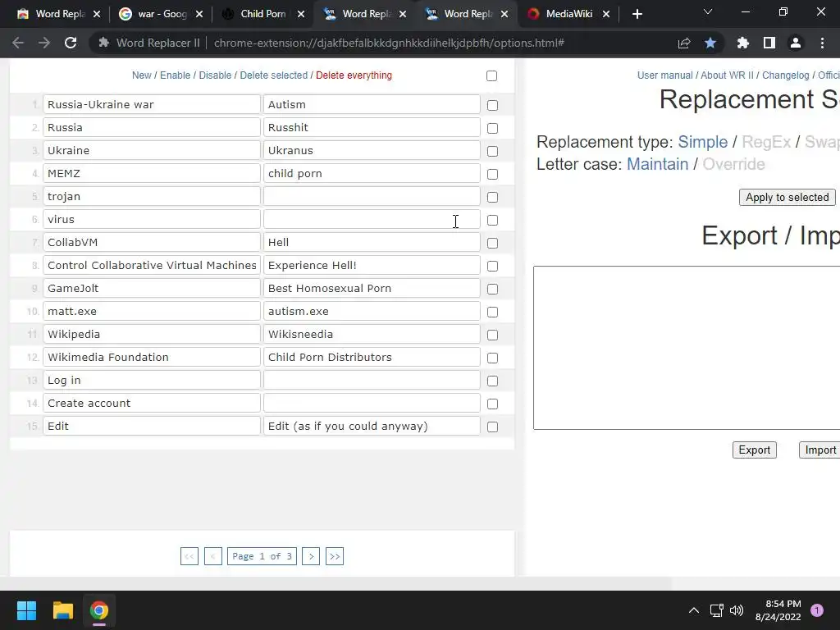Check the Create account row checkbox
Image resolution: width=840 pixels, height=630 pixels.
tap(492, 404)
